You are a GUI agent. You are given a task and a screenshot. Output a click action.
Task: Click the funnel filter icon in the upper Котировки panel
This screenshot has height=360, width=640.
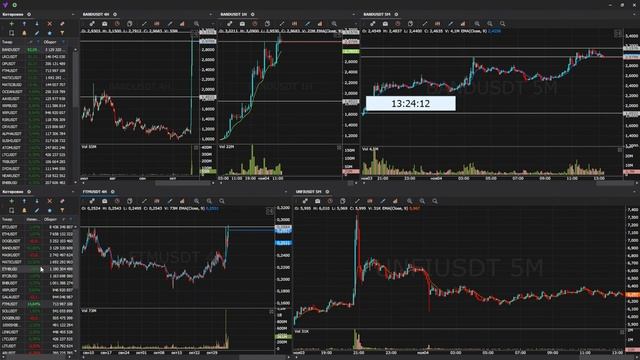[62, 33]
